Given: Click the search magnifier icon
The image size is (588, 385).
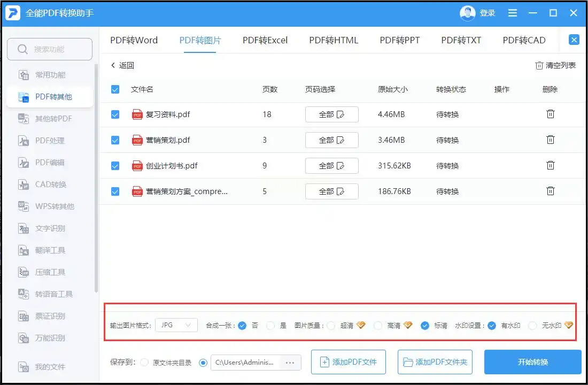Looking at the screenshot, I should coord(22,49).
